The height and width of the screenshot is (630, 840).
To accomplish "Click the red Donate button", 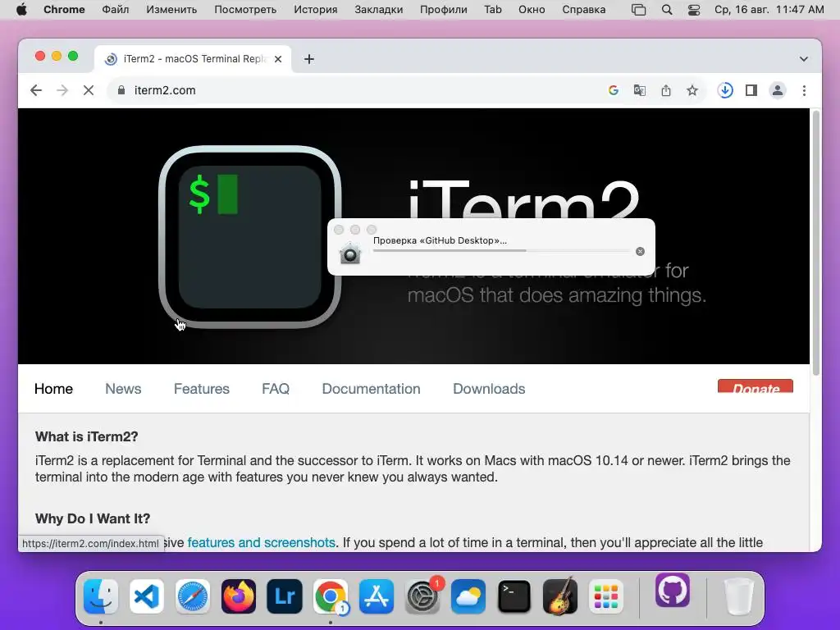I will (756, 386).
